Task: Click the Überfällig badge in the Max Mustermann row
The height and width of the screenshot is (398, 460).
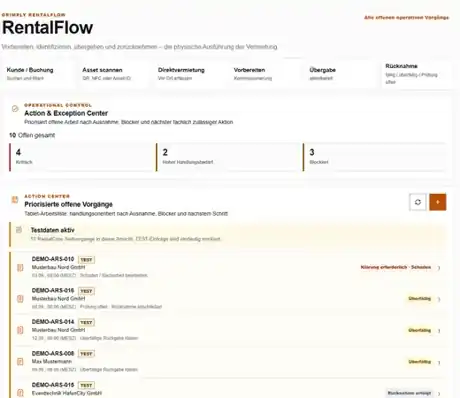Action: 420,362
